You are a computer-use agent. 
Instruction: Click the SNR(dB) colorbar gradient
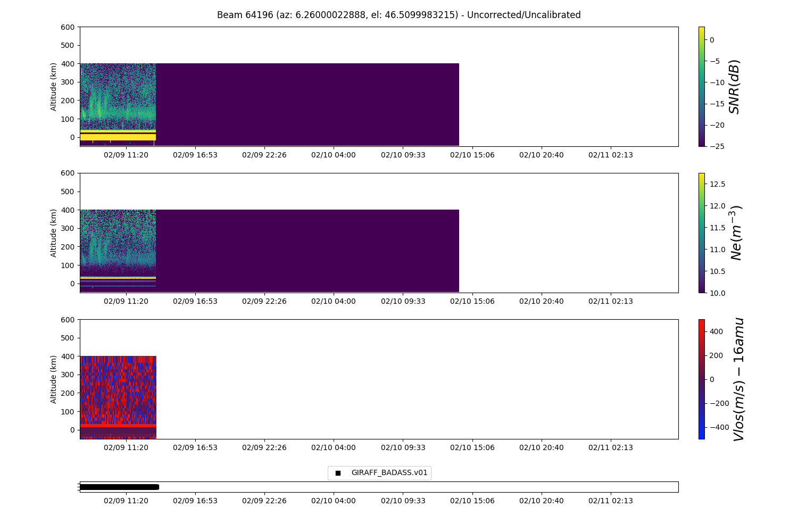click(701, 86)
